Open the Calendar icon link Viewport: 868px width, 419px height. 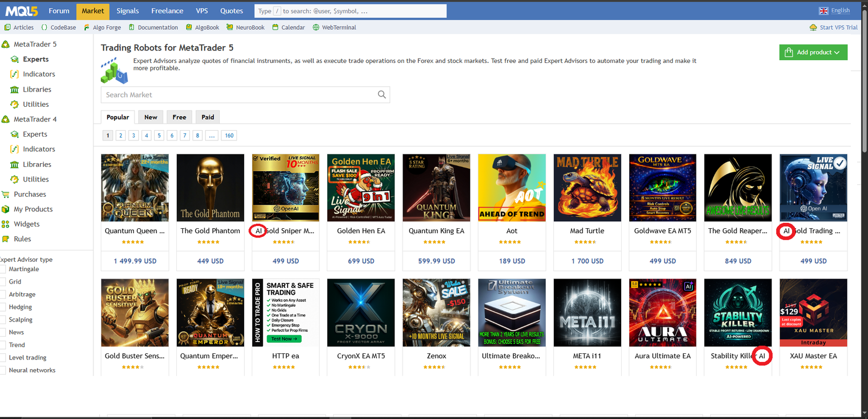tap(276, 28)
